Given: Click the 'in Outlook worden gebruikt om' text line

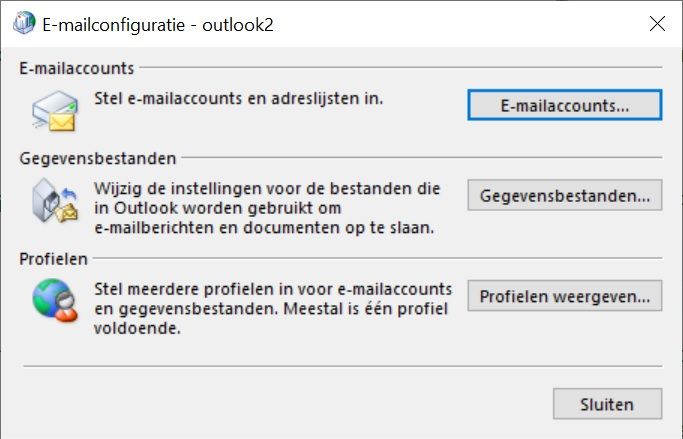Looking at the screenshot, I should (x=217, y=208).
